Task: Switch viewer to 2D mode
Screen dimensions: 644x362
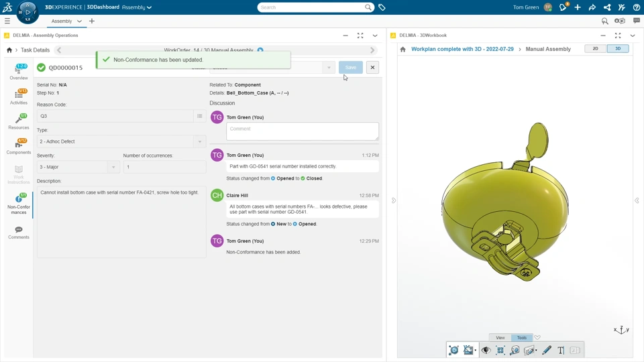Action: pyautogui.click(x=595, y=48)
